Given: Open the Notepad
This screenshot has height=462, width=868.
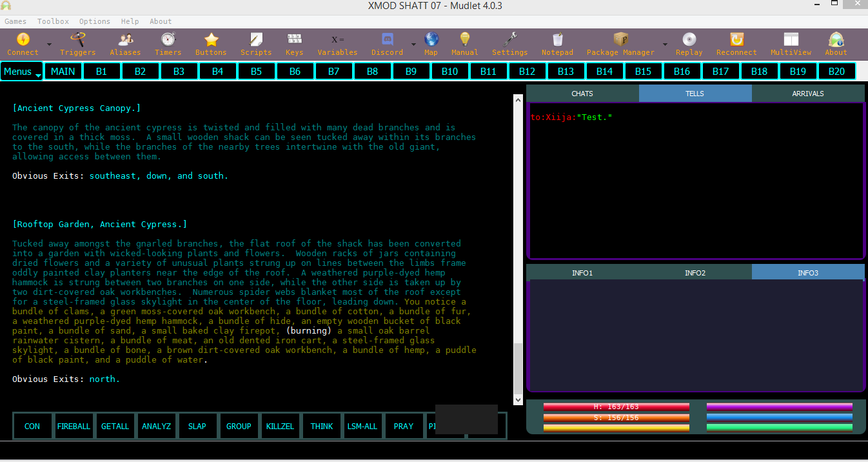Looking at the screenshot, I should (557, 45).
